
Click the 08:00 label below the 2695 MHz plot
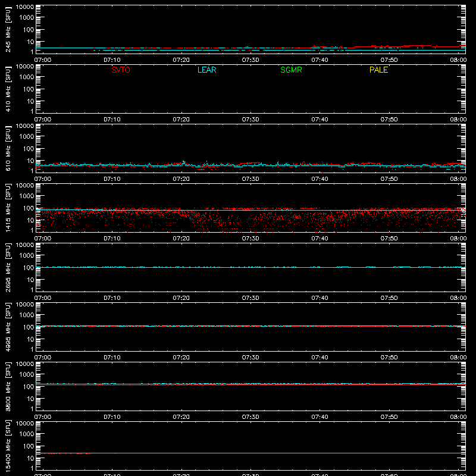pyautogui.click(x=458, y=298)
